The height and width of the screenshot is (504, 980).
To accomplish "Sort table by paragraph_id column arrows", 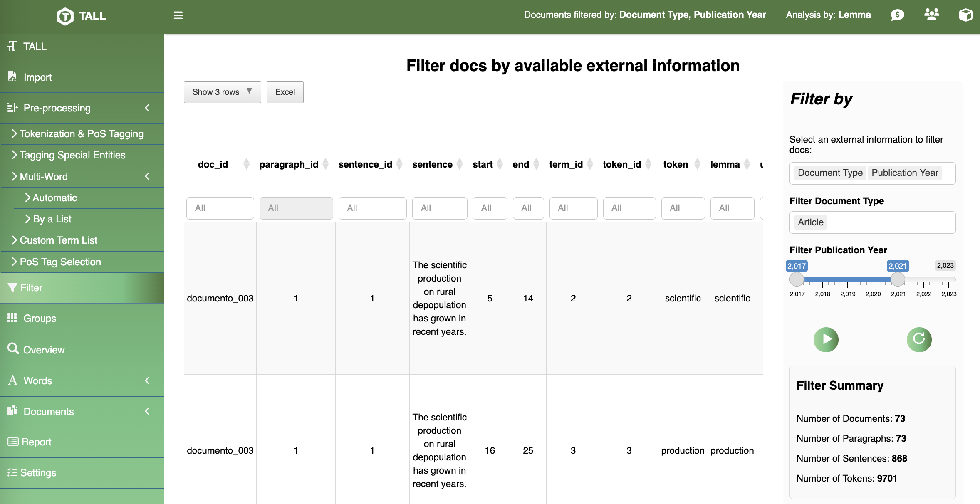I will pyautogui.click(x=326, y=164).
